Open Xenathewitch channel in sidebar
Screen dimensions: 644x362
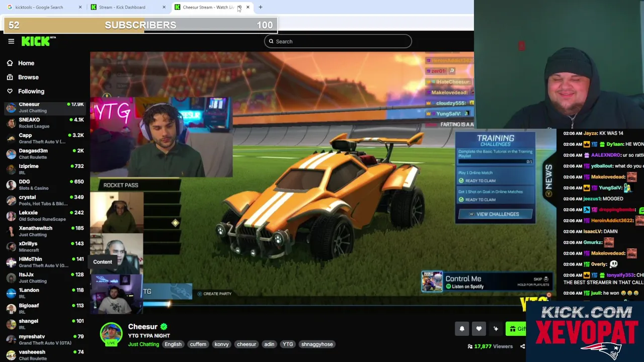(45, 231)
